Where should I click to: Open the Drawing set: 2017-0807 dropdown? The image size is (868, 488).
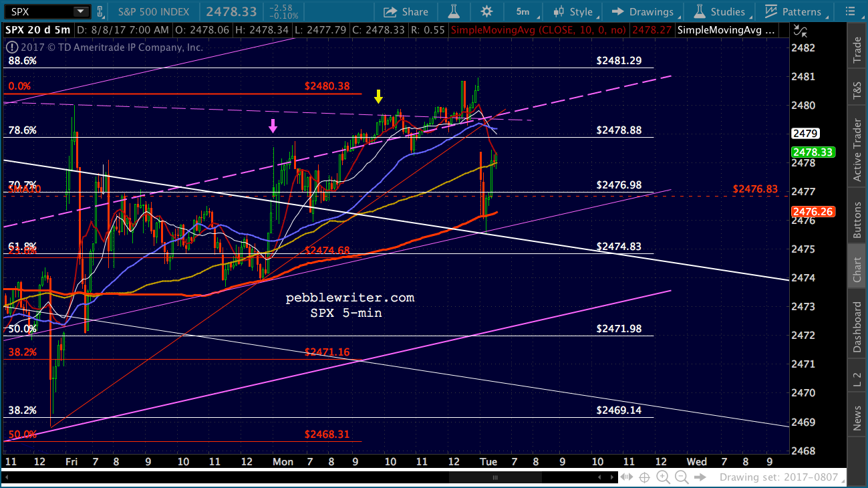(782, 477)
